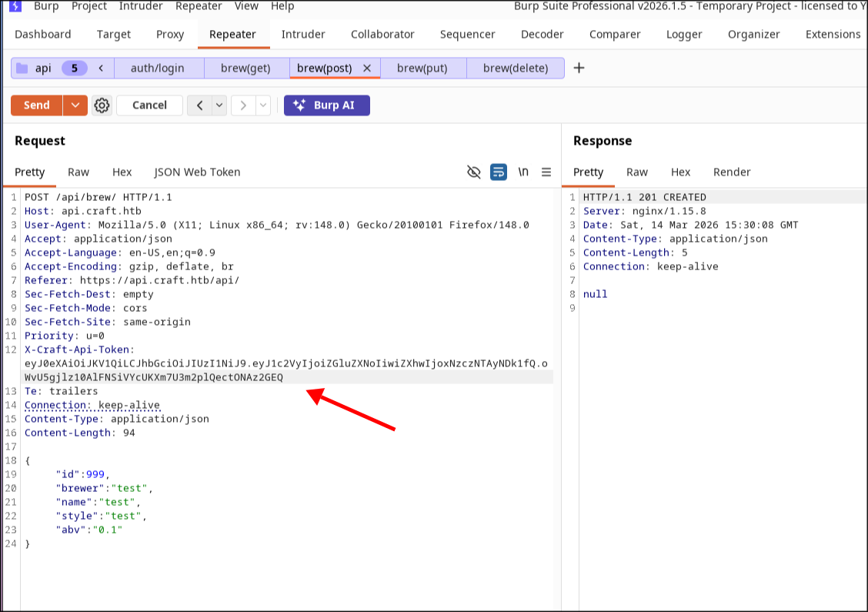Toggle hide non-printable characters eye icon
868x612 pixels.
point(474,172)
